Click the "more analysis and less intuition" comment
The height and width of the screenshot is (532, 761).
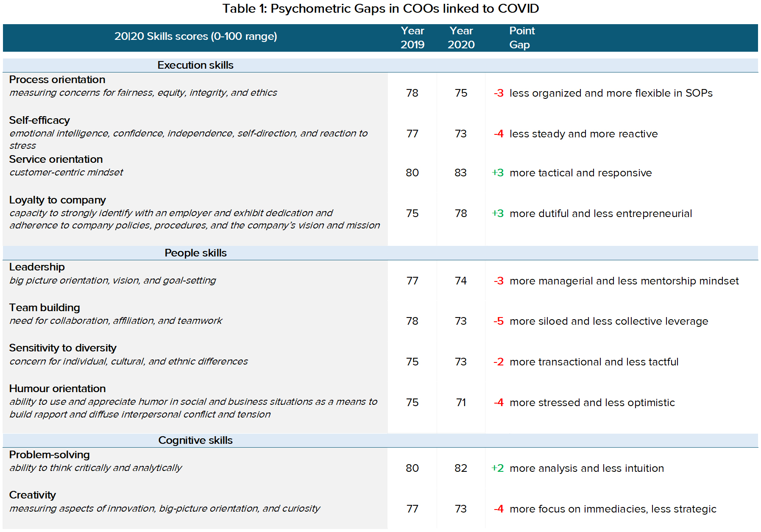pos(587,468)
